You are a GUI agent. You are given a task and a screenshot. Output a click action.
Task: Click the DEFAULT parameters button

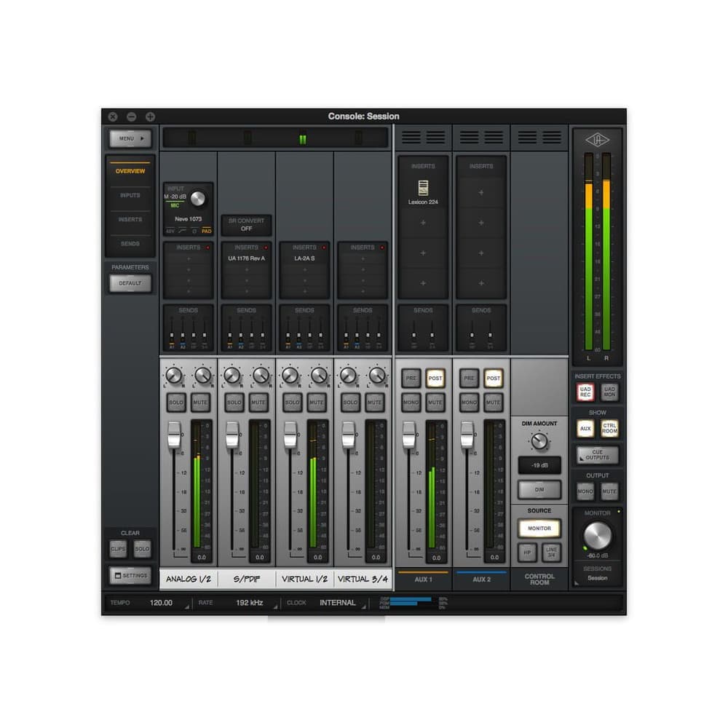click(x=130, y=283)
